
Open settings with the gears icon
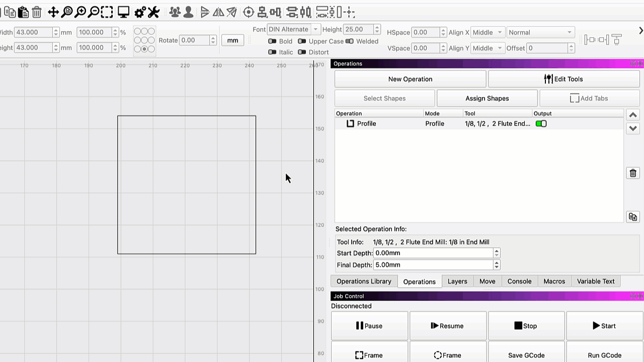[140, 12]
